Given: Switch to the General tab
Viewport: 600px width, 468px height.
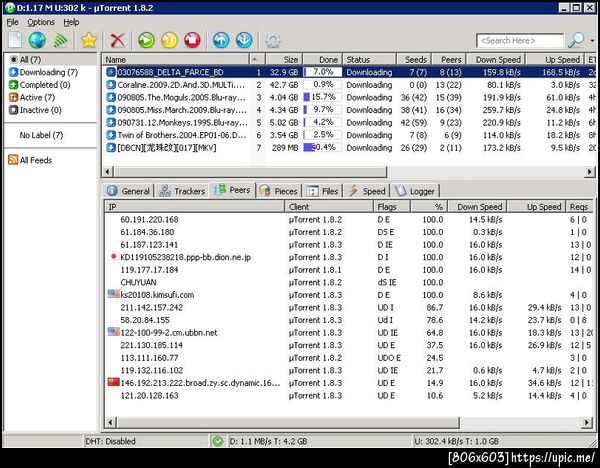Looking at the screenshot, I should [x=129, y=191].
